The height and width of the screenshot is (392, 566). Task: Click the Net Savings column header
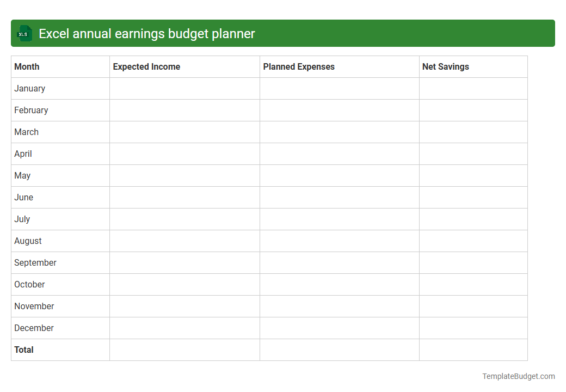tap(445, 66)
